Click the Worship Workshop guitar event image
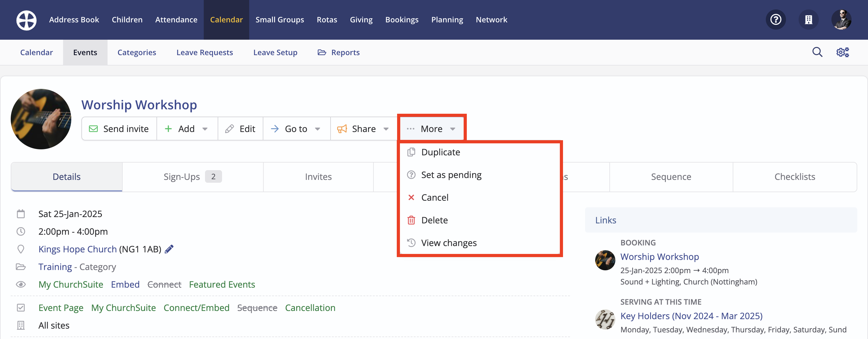868x339 pixels. tap(41, 119)
